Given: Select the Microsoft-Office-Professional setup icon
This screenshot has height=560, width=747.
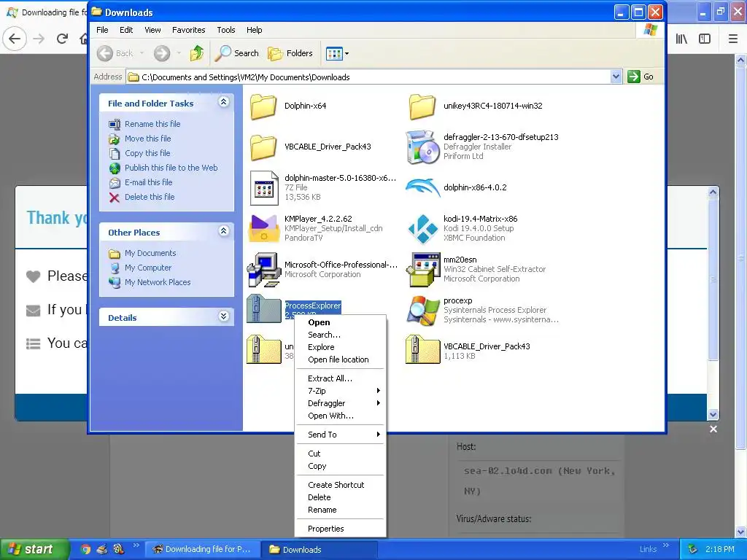Looking at the screenshot, I should 263,270.
